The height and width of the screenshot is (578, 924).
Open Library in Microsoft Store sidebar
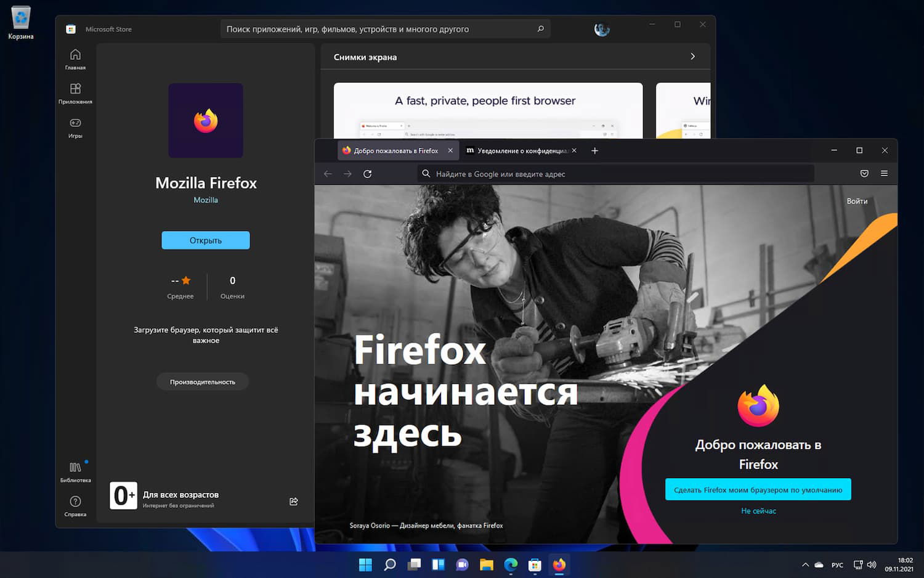75,472
